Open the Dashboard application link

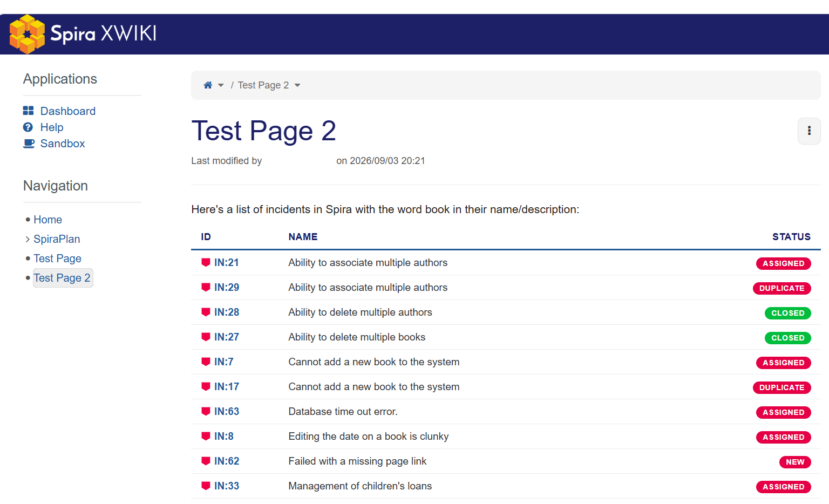68,111
